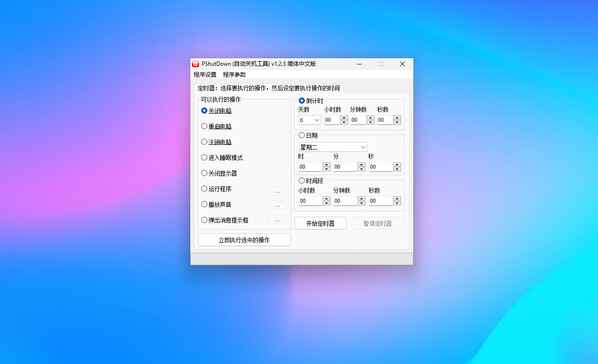Click the countdown 秒数 input field
This screenshot has width=598, height=364.
pos(386,120)
